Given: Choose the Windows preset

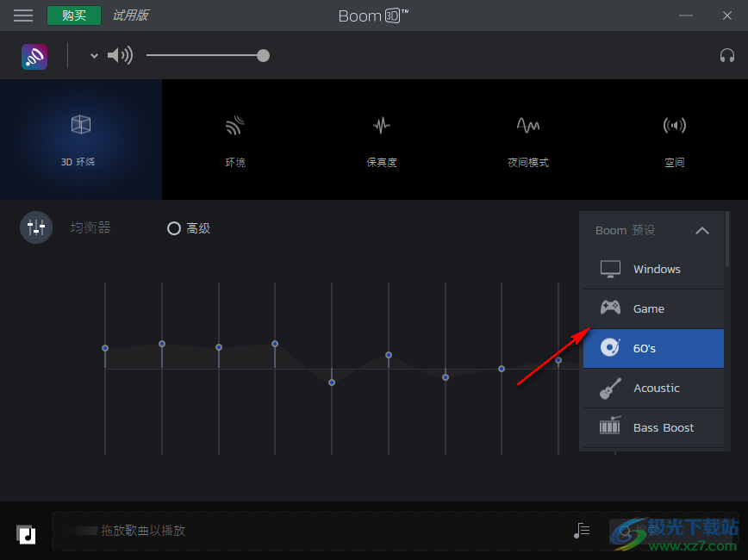Looking at the screenshot, I should [653, 269].
